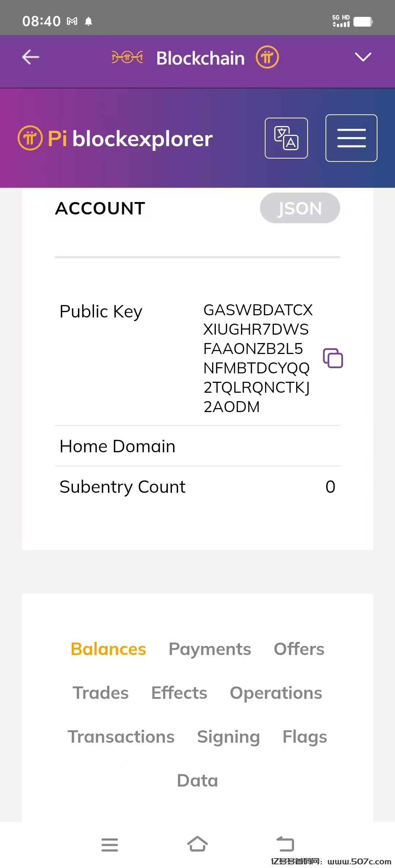Tap the Home Domain row
The width and height of the screenshot is (395, 868).
[117, 446]
